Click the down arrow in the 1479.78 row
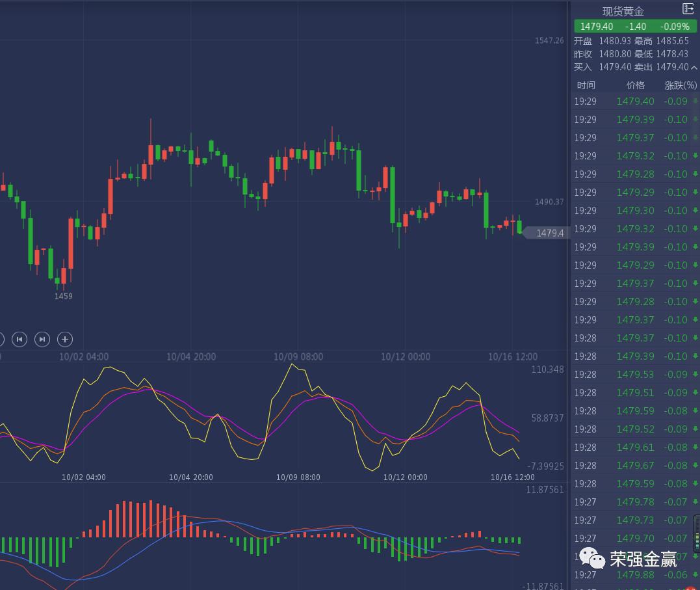 click(695, 502)
